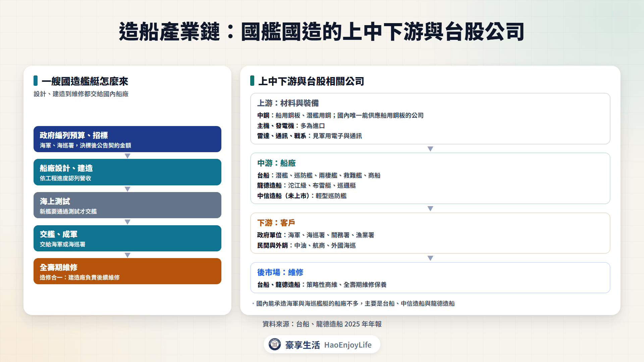This screenshot has width=644, height=362.
Task: Click the 海軍、海巡署，決標後公告契約金額 subtext
Action: tap(86, 145)
